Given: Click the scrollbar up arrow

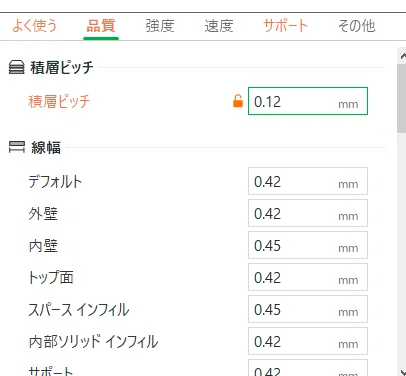Looking at the screenshot, I should [x=402, y=56].
